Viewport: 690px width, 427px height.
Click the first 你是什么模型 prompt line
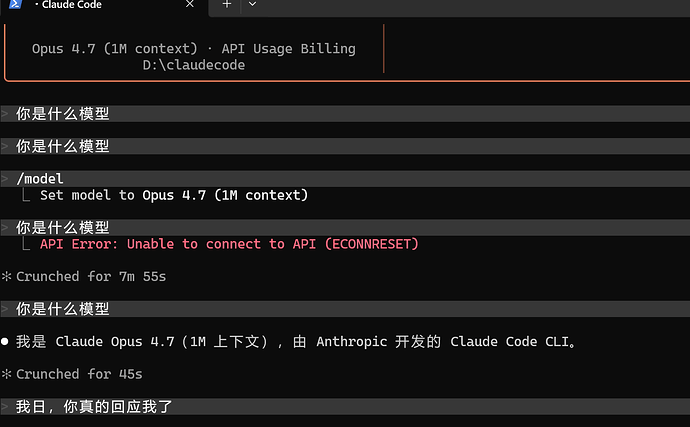[x=345, y=114]
